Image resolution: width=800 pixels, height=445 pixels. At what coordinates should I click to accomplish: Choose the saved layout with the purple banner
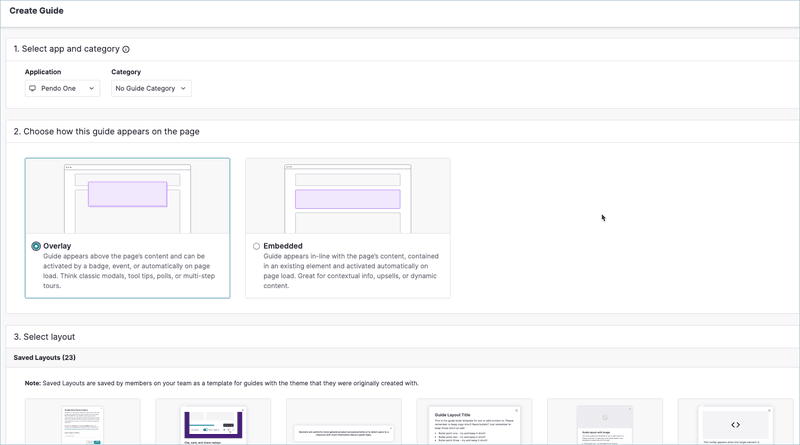pyautogui.click(x=213, y=423)
